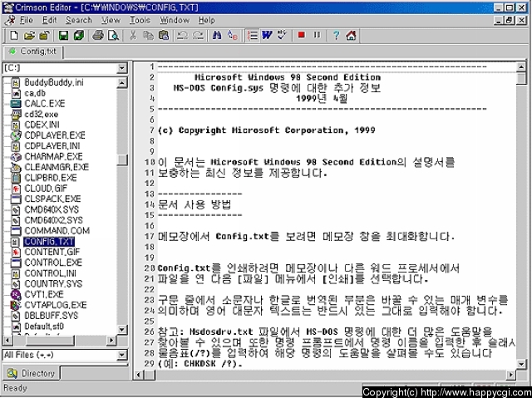Open the All Files (*.*) filter dropdown
Screen dimensions: 532x398
pyautogui.click(x=122, y=355)
